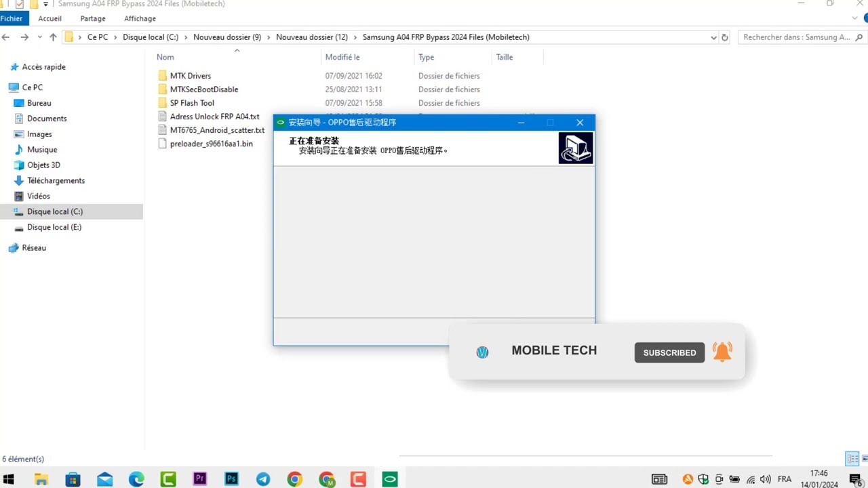The image size is (868, 488).
Task: Select the MT6765_Android_scatter.txt file
Action: pyautogui.click(x=217, y=130)
